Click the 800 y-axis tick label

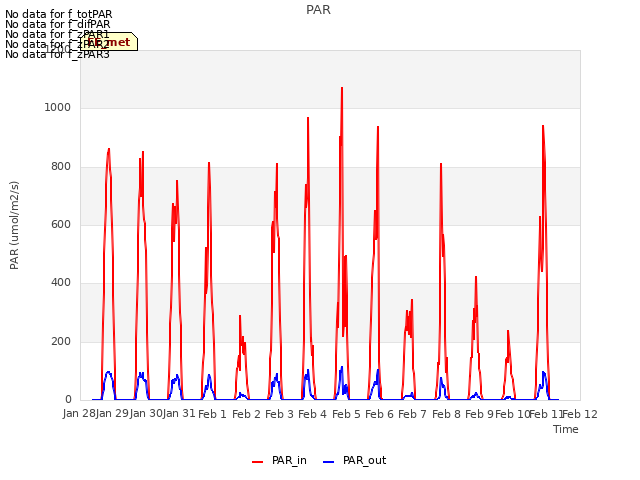coord(61,167)
